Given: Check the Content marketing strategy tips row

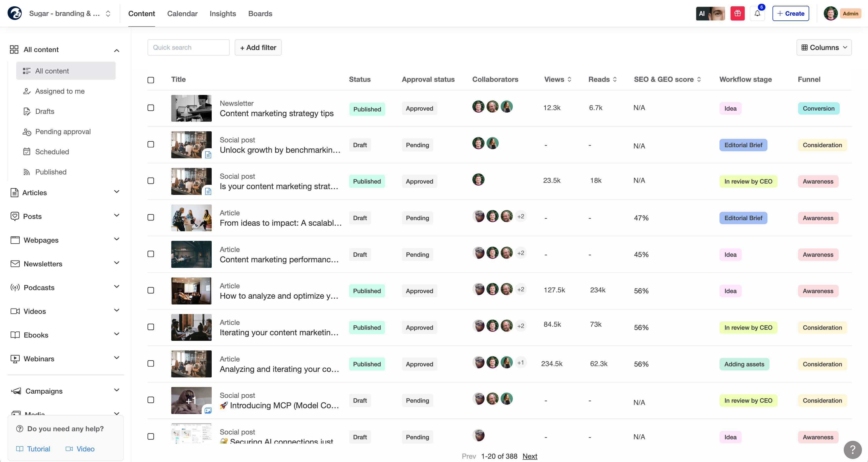Looking at the screenshot, I should click(x=151, y=108).
